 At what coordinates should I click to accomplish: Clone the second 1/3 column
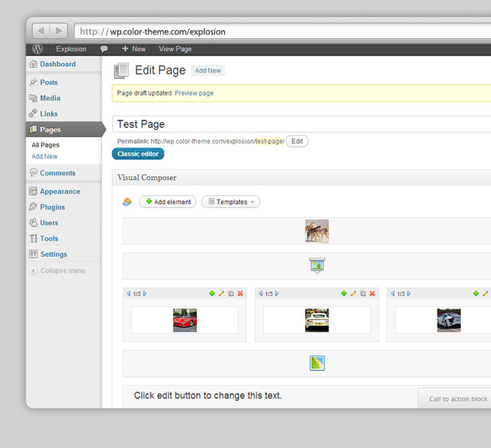click(x=363, y=293)
